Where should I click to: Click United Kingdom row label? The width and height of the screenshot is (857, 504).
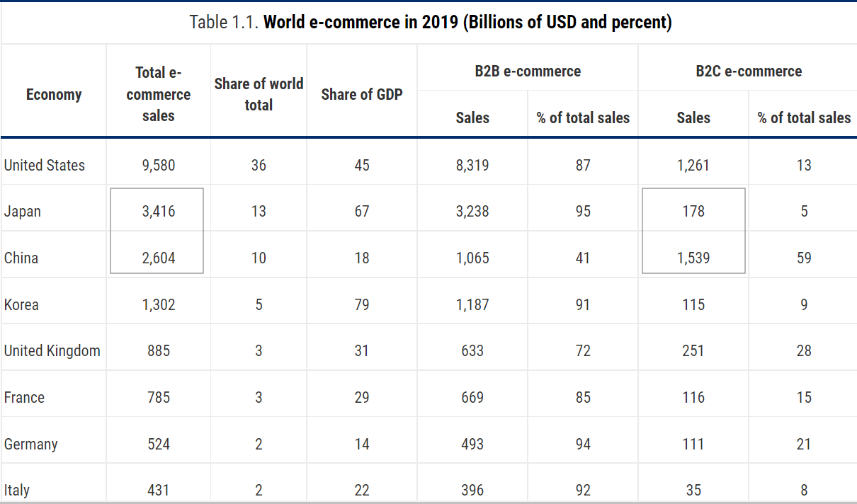(52, 351)
